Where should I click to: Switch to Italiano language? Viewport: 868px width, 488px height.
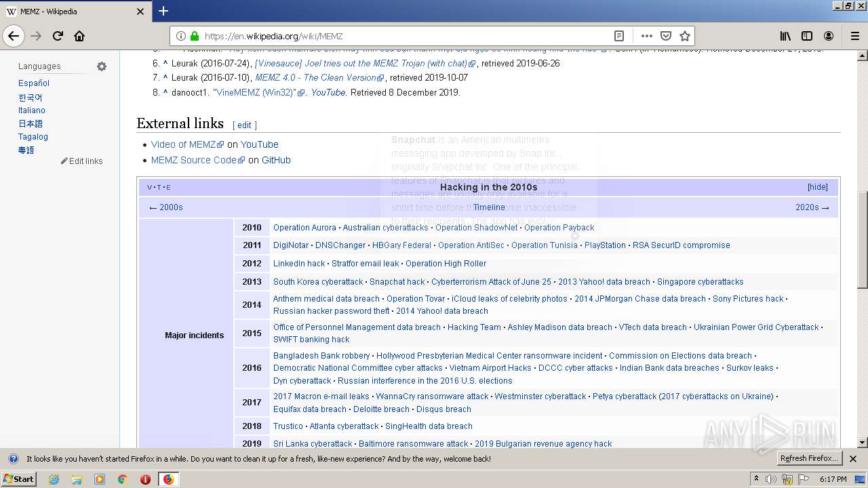click(x=32, y=110)
